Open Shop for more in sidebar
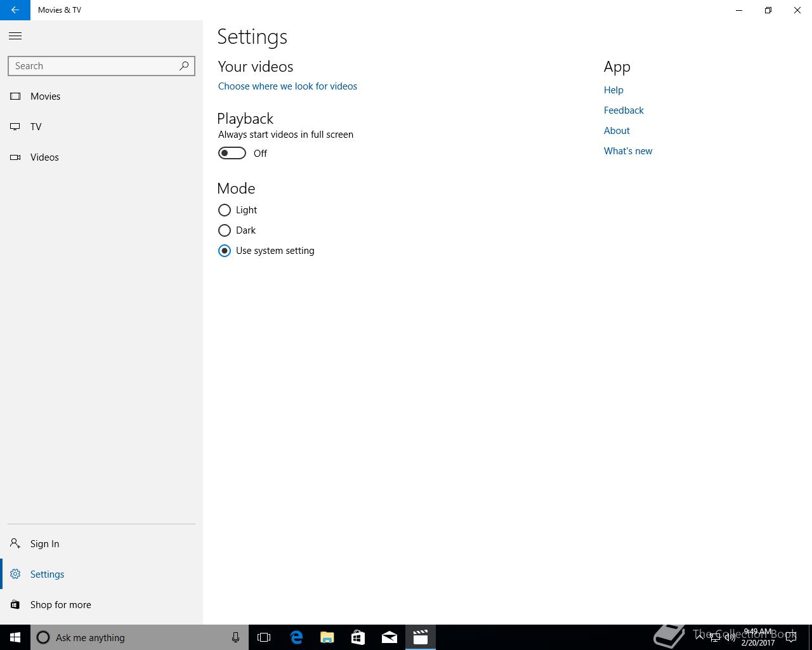Viewport: 812px width, 650px height. click(x=60, y=605)
